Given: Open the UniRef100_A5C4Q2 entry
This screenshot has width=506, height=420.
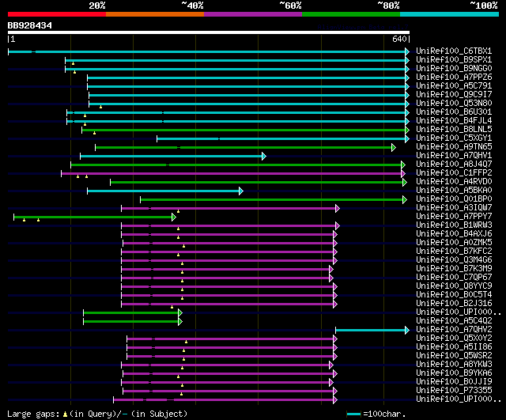Looking at the screenshot, I should pyautogui.click(x=454, y=321).
